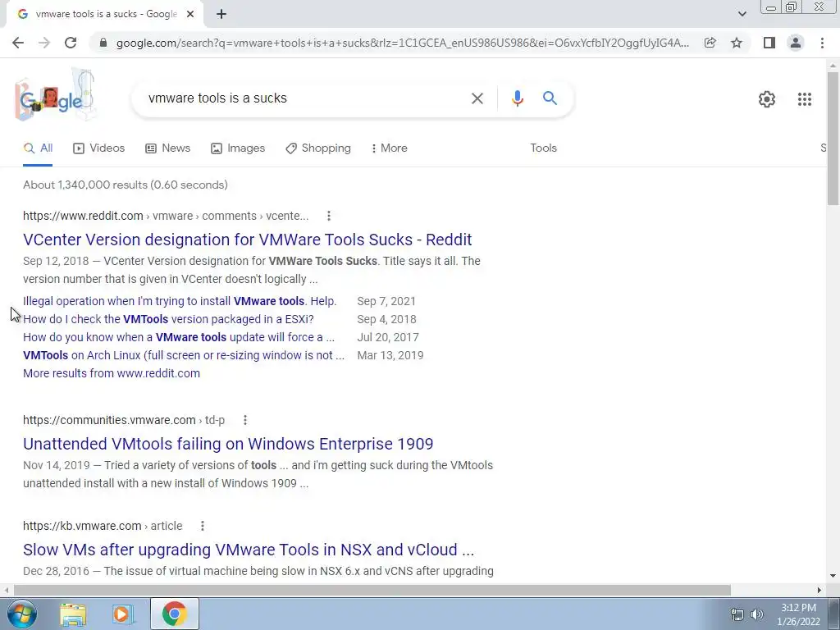Switch to the Videos tab
The width and height of the screenshot is (840, 630).
[x=99, y=148]
